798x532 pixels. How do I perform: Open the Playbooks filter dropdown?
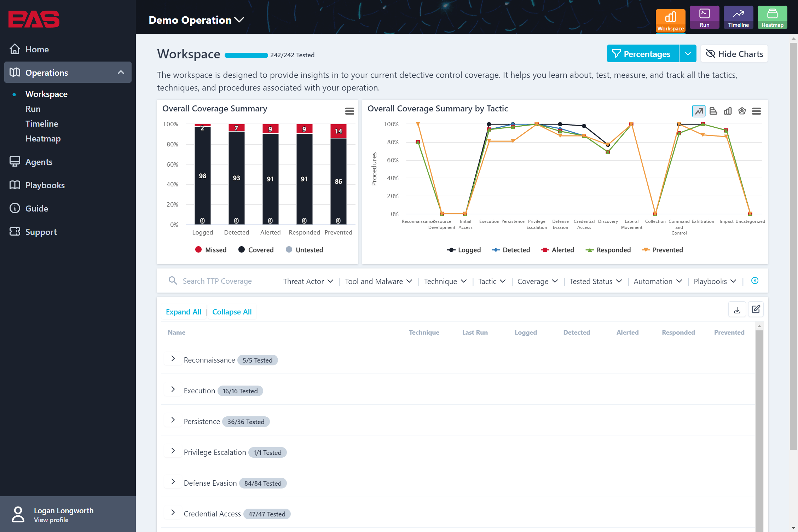[x=715, y=281]
